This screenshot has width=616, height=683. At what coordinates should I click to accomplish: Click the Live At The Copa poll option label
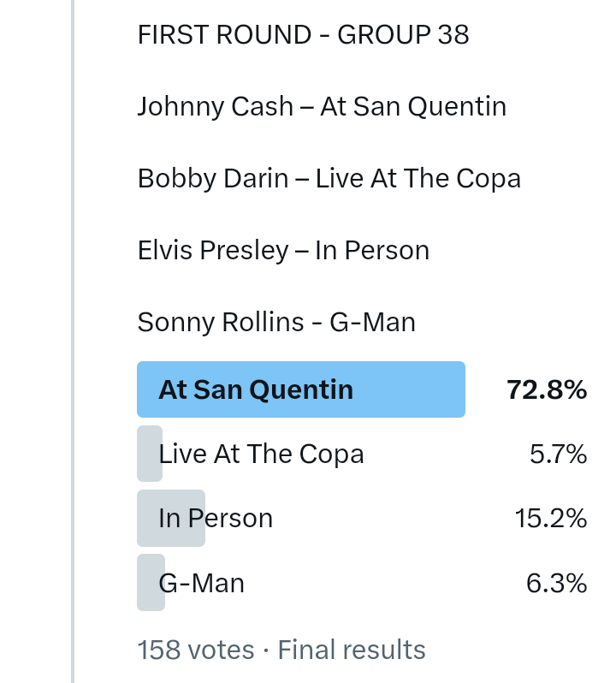262,454
